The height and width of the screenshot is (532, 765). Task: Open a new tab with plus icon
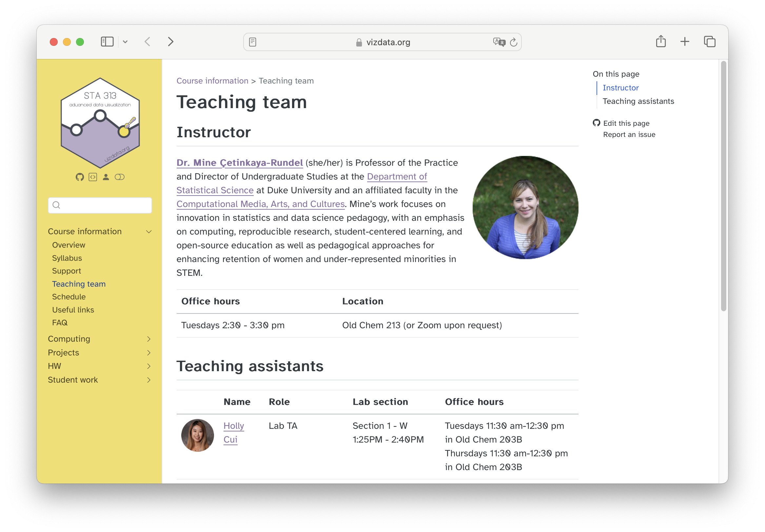[685, 42]
